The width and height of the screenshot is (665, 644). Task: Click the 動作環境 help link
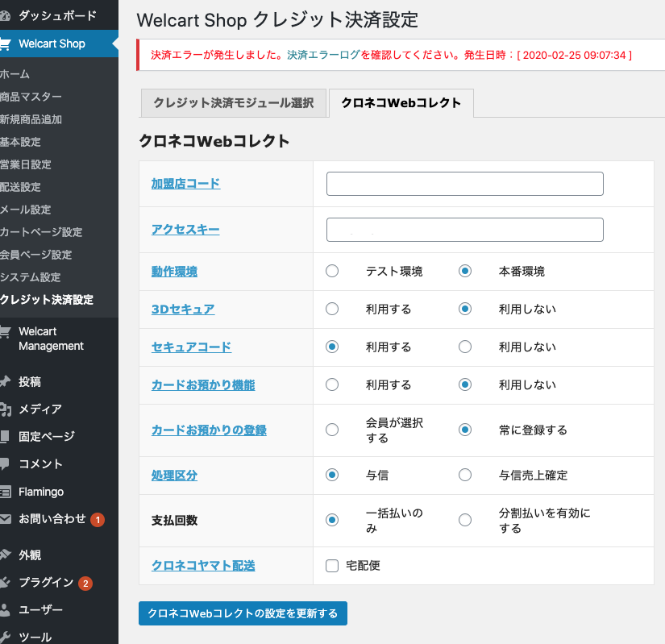click(174, 272)
